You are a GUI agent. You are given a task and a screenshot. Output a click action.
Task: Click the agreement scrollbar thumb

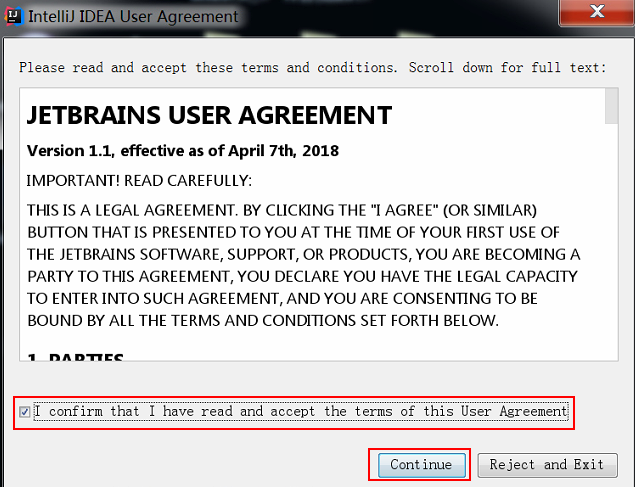612,106
